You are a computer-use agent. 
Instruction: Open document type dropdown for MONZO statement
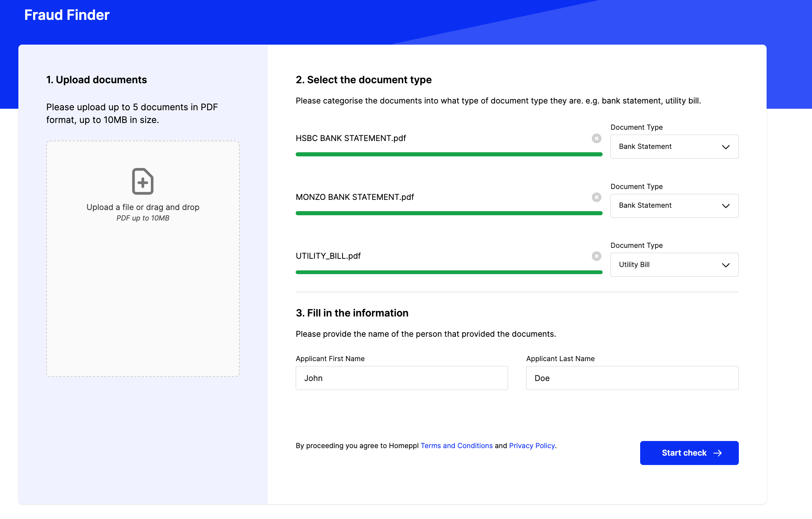click(674, 206)
